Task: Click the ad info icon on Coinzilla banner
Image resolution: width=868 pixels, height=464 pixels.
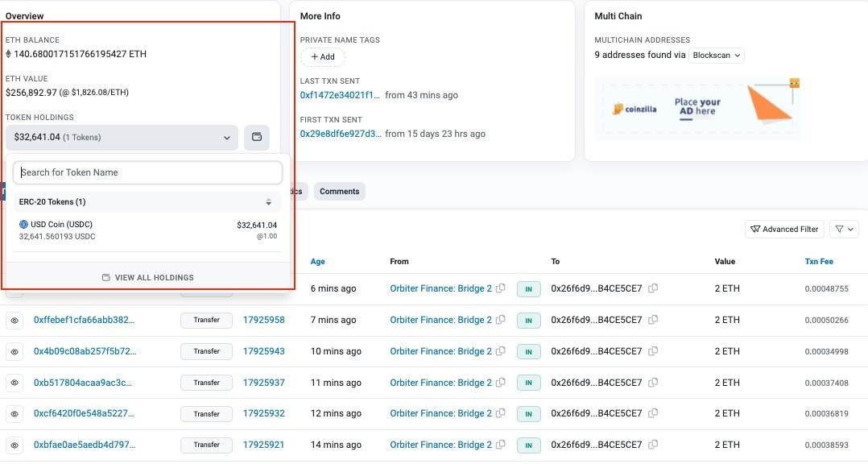Action: 794,83
